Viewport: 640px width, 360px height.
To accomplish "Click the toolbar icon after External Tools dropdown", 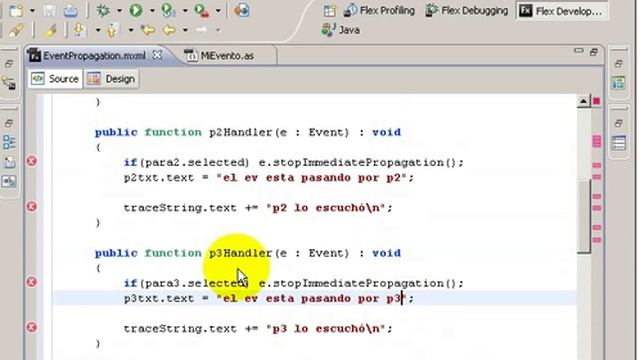I will 242,10.
